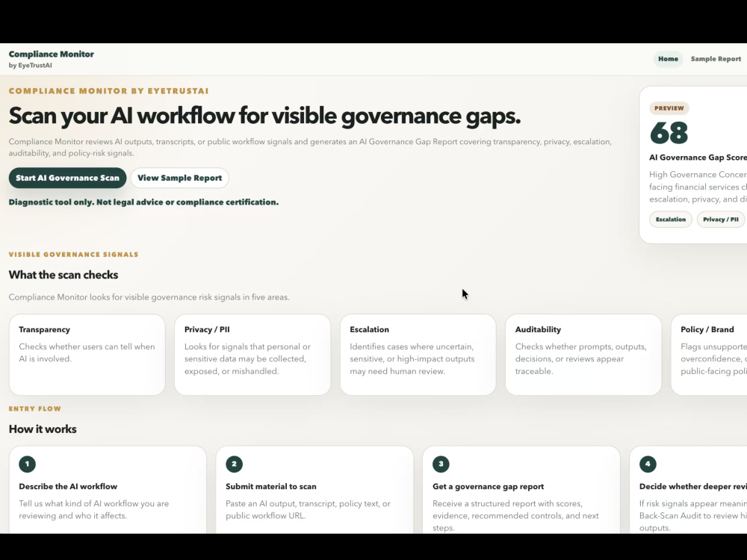Click the 'What the scan checks' heading

click(x=63, y=275)
